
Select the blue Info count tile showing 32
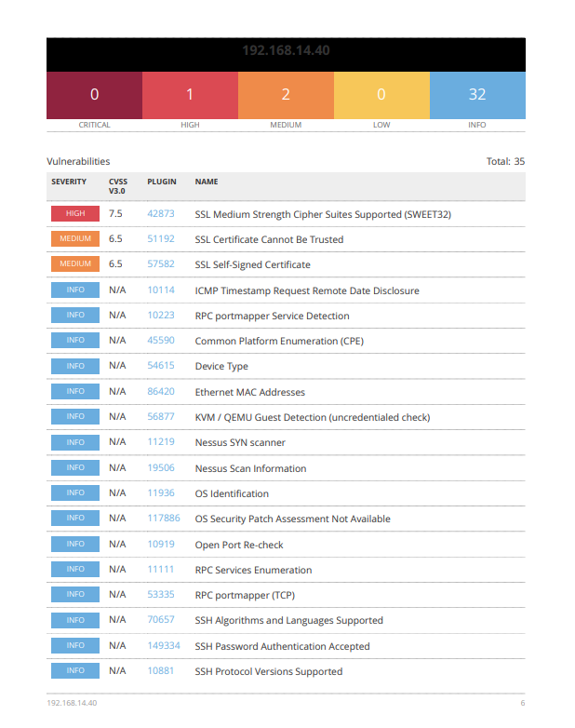(477, 95)
